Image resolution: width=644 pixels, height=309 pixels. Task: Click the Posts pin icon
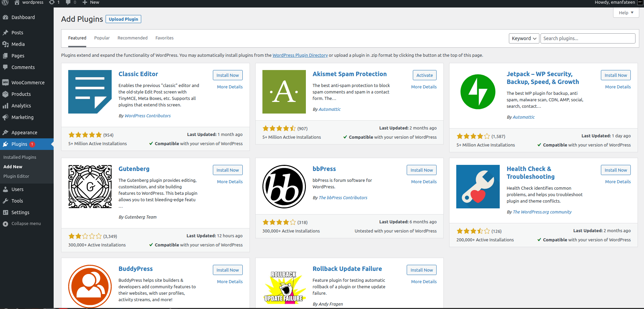point(5,33)
